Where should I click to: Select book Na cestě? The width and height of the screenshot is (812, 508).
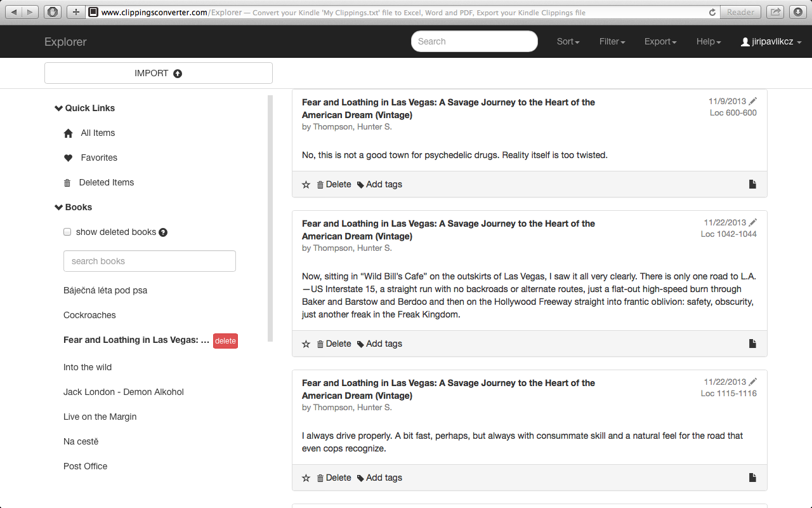click(81, 441)
